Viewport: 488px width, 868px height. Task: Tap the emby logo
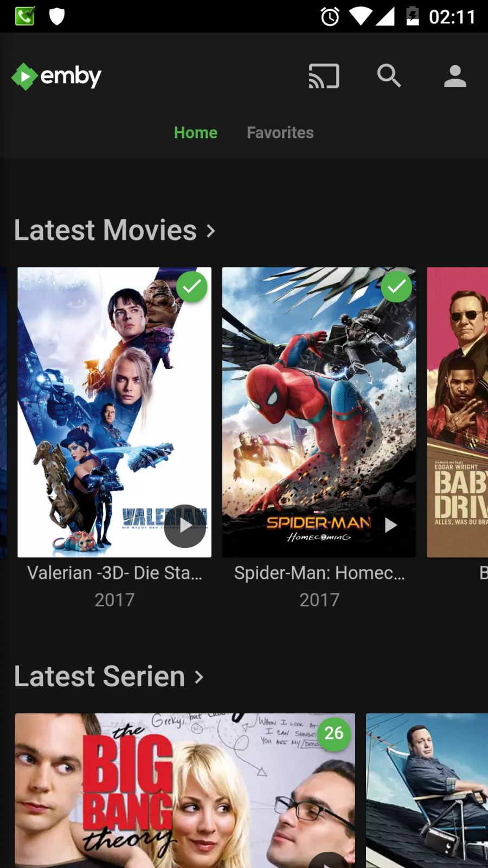point(56,76)
